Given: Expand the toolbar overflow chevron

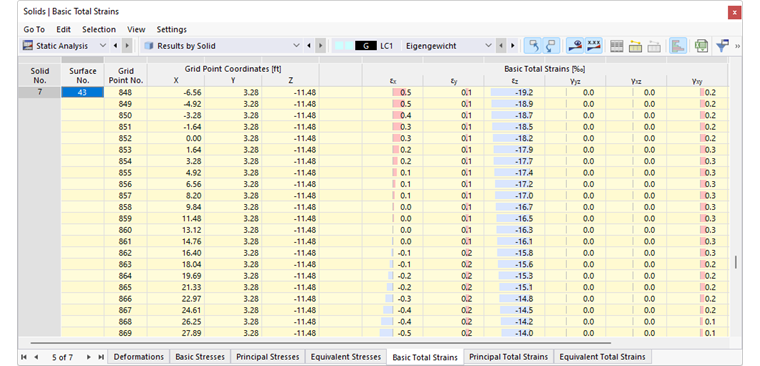Looking at the screenshot, I should [738, 47].
